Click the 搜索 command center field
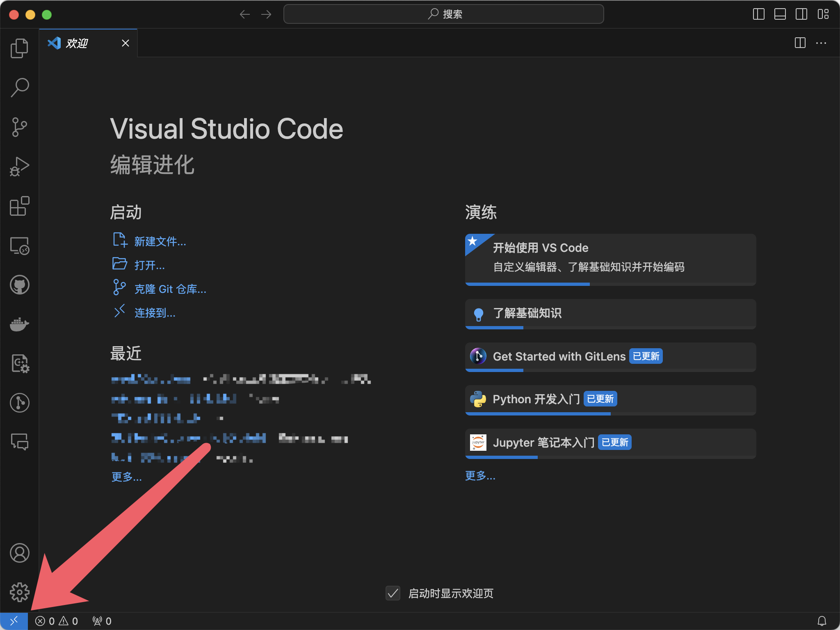840x630 pixels. point(443,14)
